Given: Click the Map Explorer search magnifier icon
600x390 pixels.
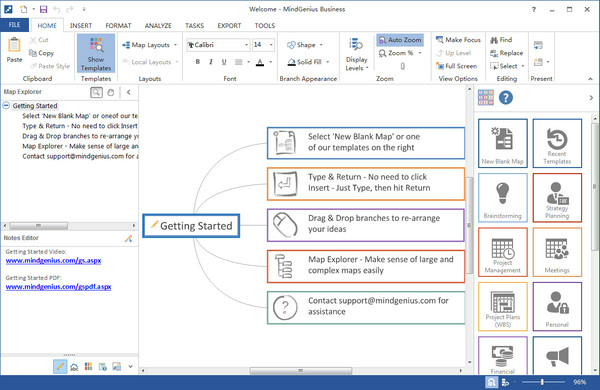Looking at the screenshot, I should click(96, 92).
